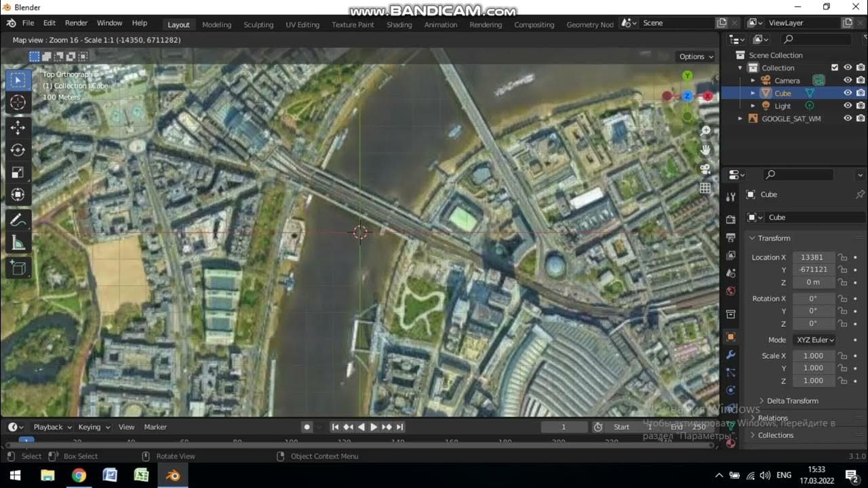Image resolution: width=868 pixels, height=488 pixels.
Task: Open Modifier properties tab
Action: click(730, 354)
